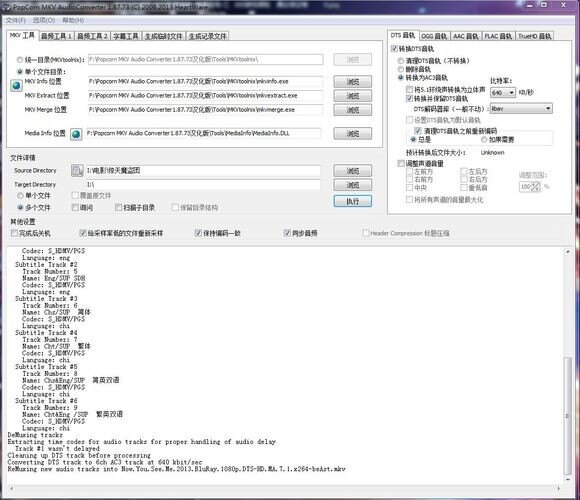This screenshot has width=580, height=500.
Task: Open the 选项(O) menu
Action: [x=44, y=20]
